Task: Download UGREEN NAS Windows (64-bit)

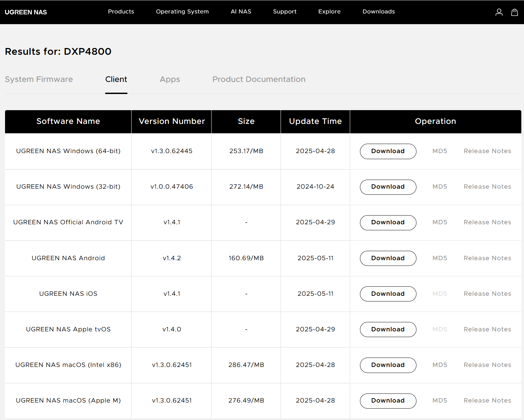Action: click(x=388, y=151)
